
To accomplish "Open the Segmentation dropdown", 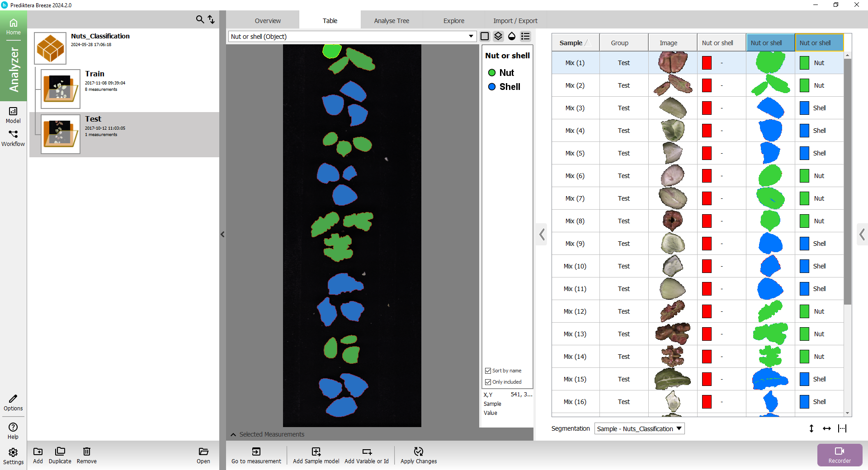I will click(639, 428).
